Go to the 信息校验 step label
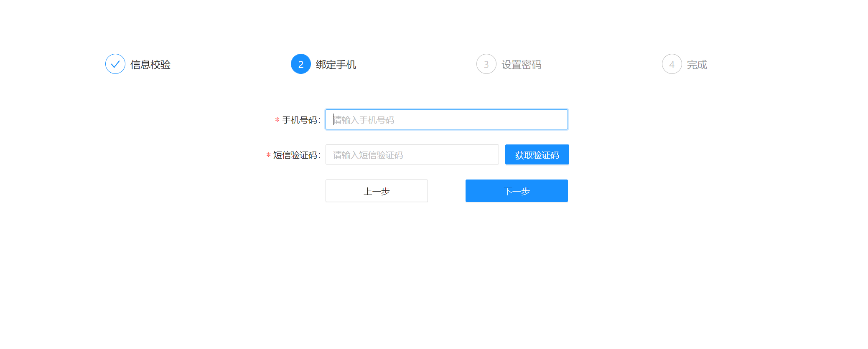868x349 pixels. point(150,65)
